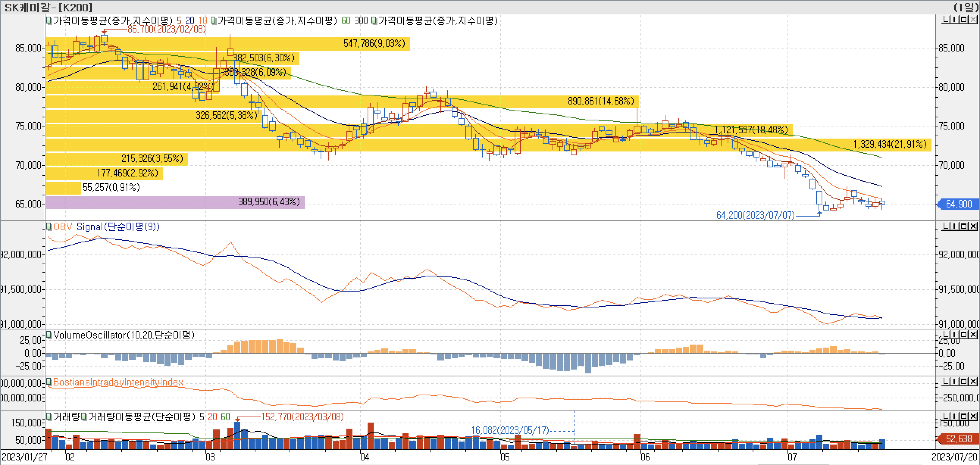The width and height of the screenshot is (980, 465).
Task: Click the BostiansIntradayIntensityIndex indicator label
Action: click(x=118, y=382)
